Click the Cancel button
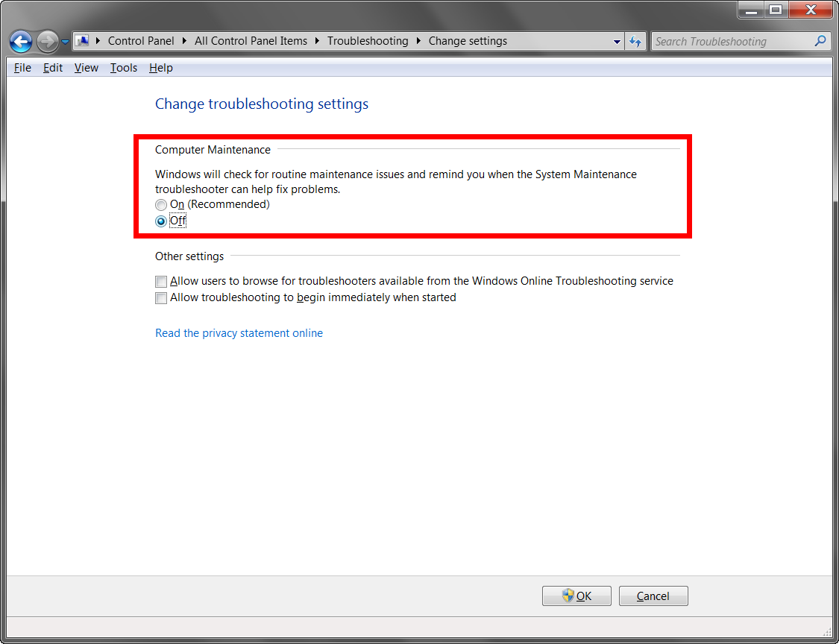The height and width of the screenshot is (644, 839). point(653,596)
